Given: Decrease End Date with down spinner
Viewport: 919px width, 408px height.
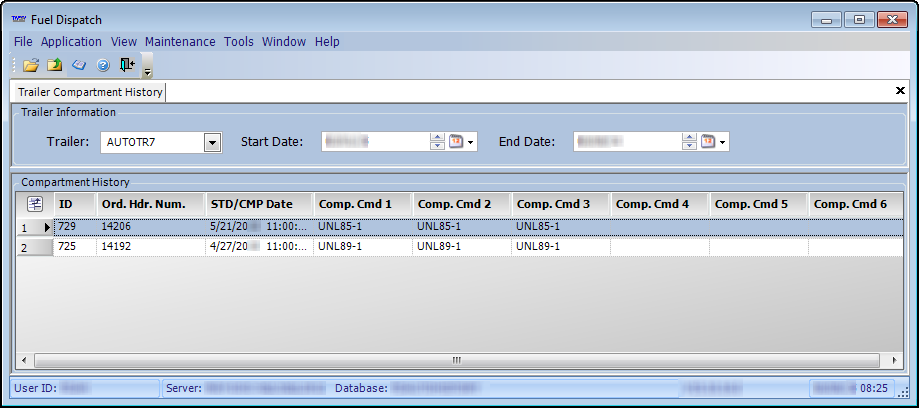Looking at the screenshot, I should pyautogui.click(x=689, y=146).
